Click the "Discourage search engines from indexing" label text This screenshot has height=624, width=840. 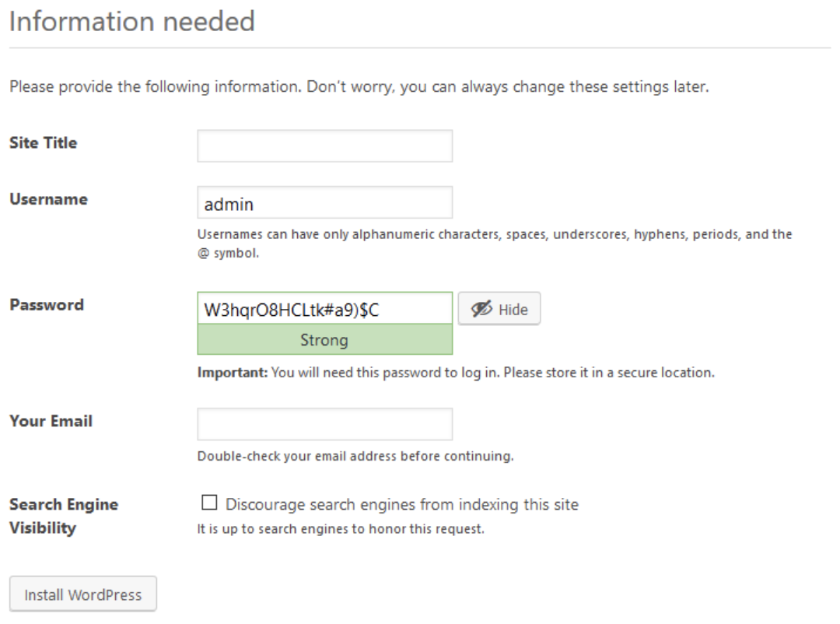coord(402,504)
